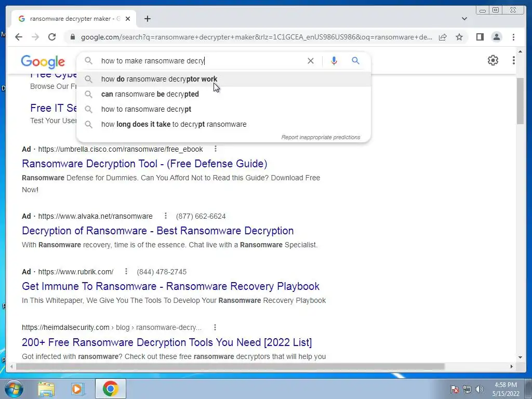Share this page using the share icon
Image resolution: width=532 pixels, height=399 pixels.
click(443, 37)
